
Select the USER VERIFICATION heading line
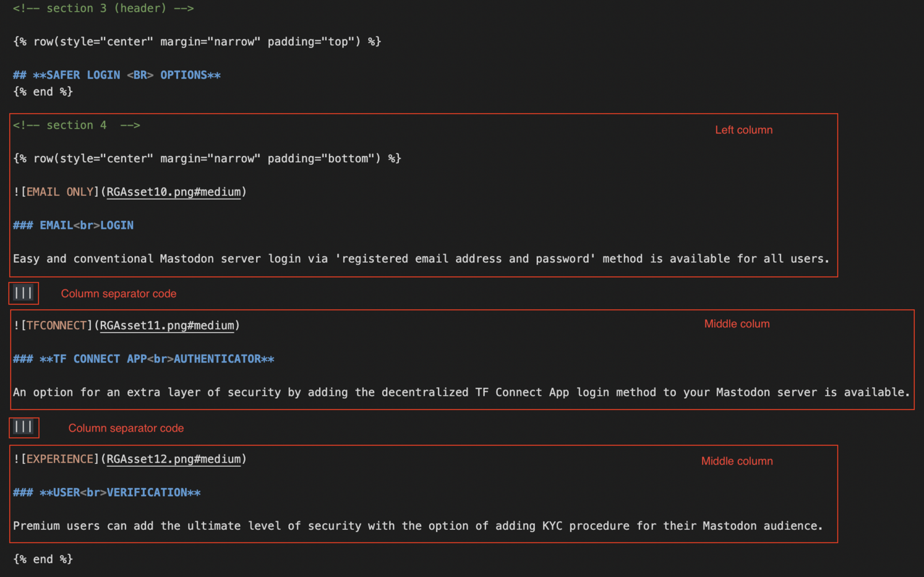(107, 493)
